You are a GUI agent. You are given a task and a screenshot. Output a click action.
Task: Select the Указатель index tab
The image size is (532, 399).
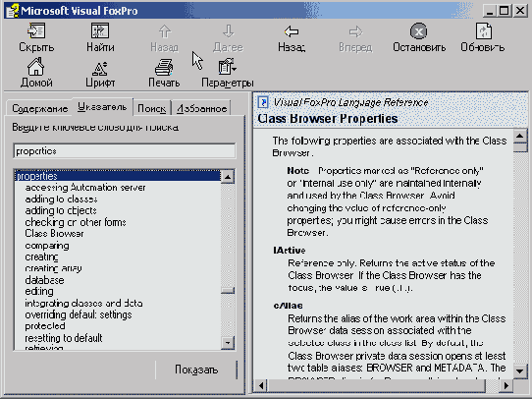point(102,107)
